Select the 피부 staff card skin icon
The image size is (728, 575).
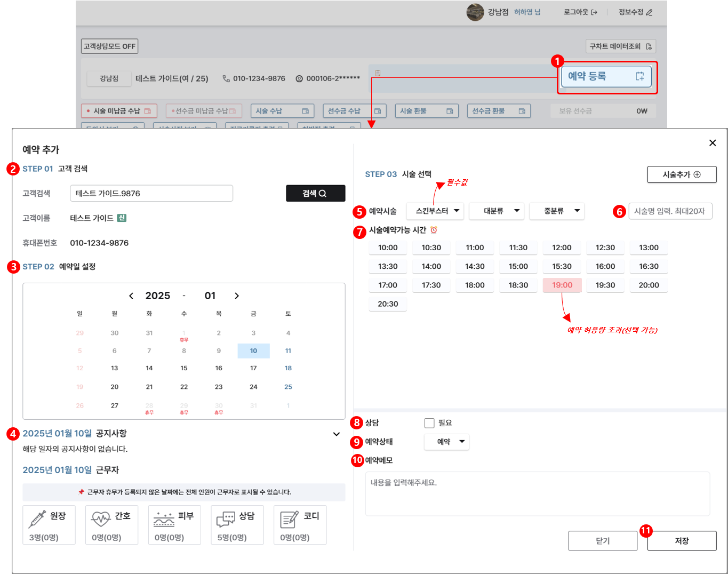pyautogui.click(x=164, y=518)
